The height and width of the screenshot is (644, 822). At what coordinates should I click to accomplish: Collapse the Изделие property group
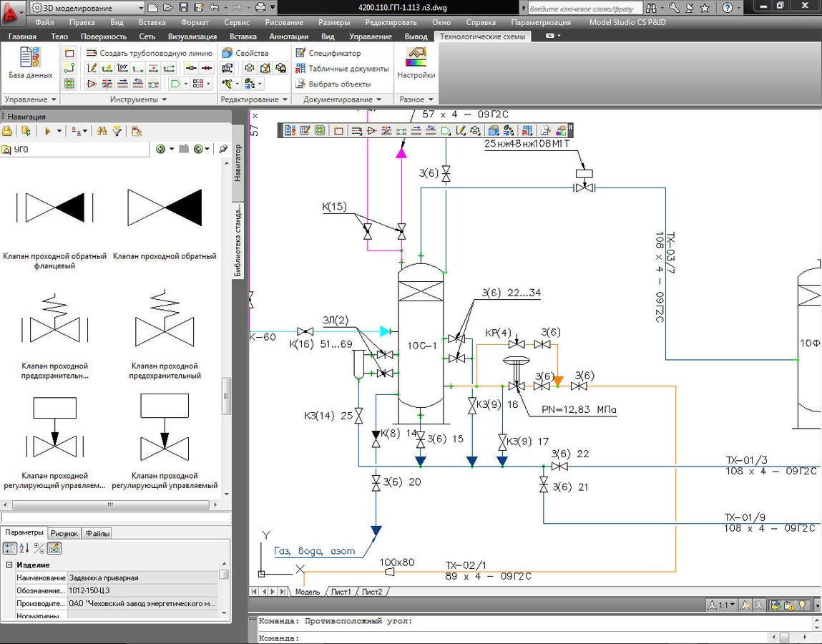click(9, 565)
